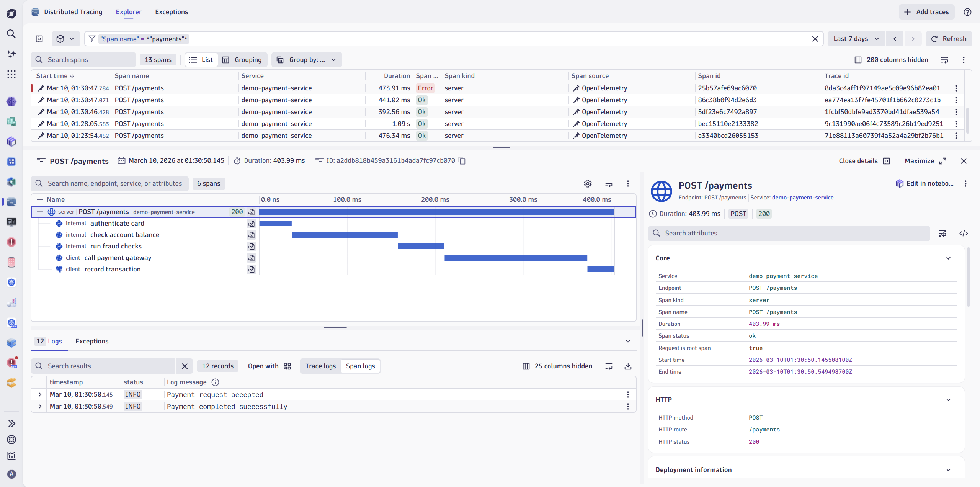
Task: Switch to Grouping view
Action: coord(242,60)
